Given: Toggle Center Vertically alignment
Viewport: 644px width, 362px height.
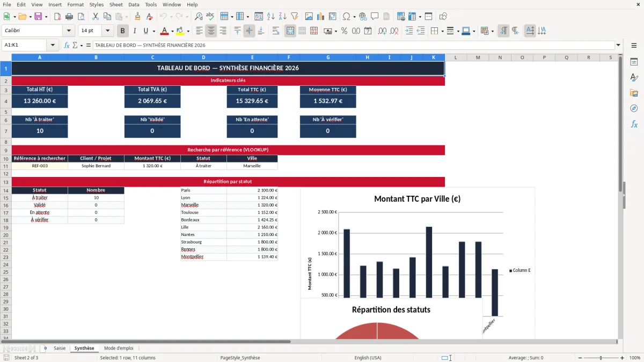Looking at the screenshot, I should (249, 31).
